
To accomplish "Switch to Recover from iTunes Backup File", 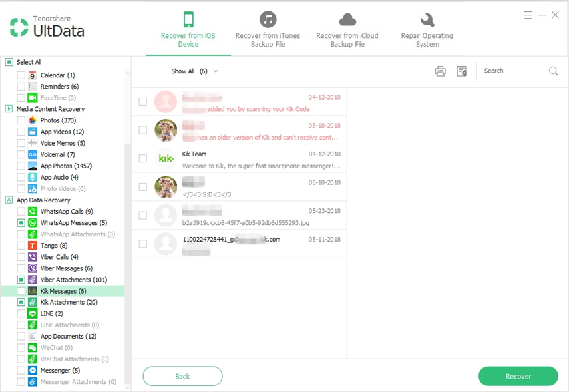I will click(x=268, y=30).
